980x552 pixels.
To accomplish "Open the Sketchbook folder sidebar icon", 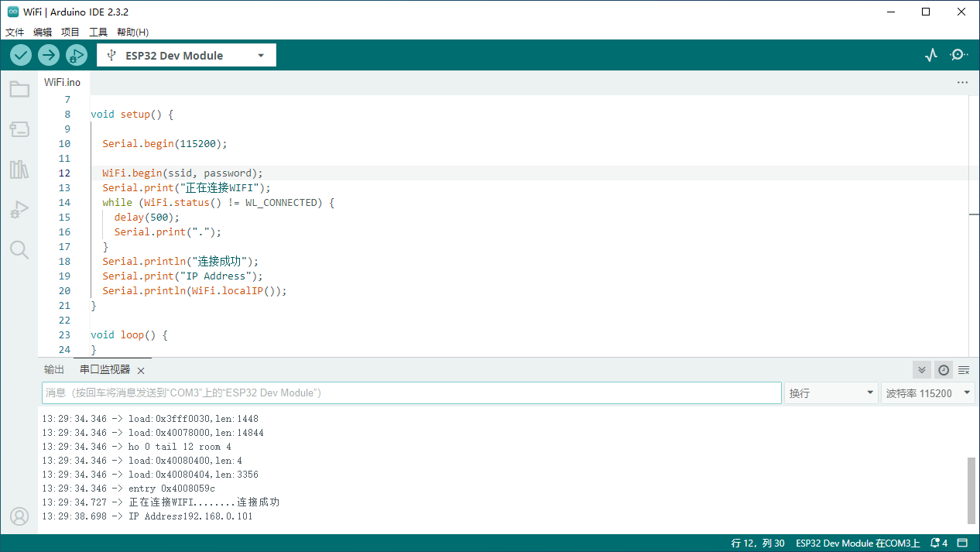I will click(x=19, y=89).
